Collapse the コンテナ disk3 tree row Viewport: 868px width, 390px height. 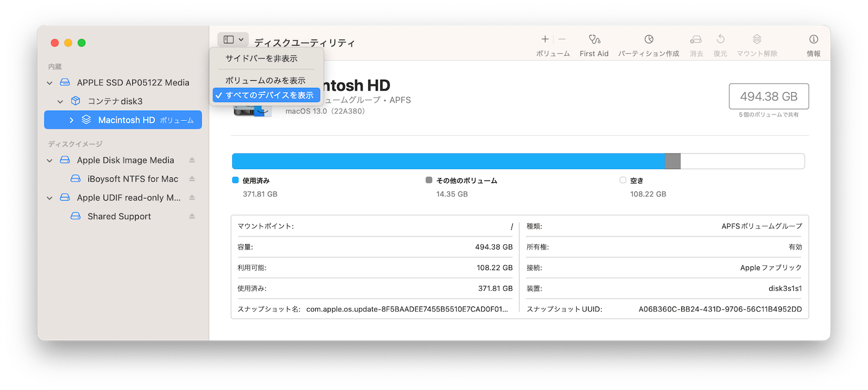(x=60, y=101)
